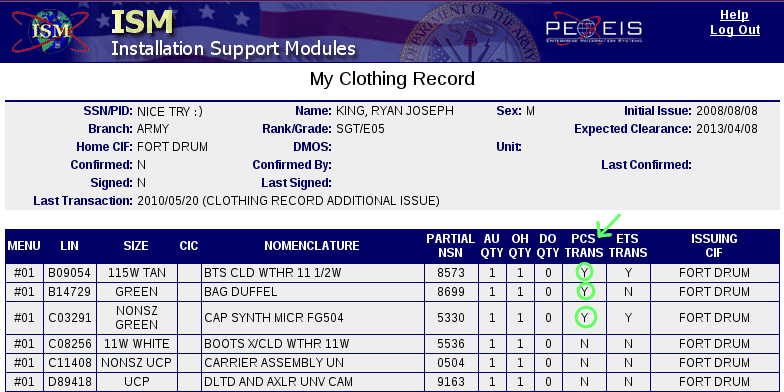Click nomenclature DLTD AND AXLR UNV CAM
784x392 pixels.
click(278, 382)
